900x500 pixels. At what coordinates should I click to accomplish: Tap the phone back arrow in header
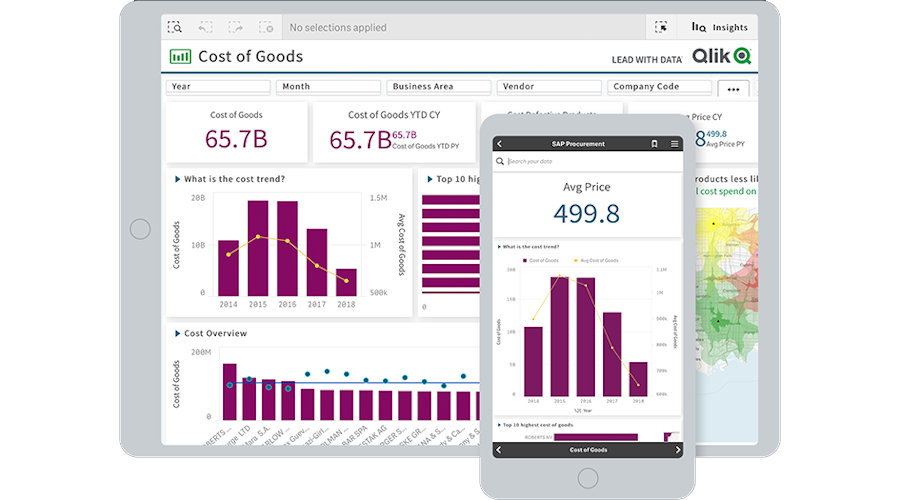point(499,144)
